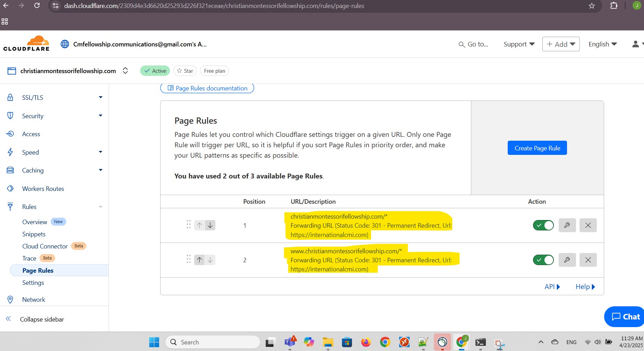Open the Chrome apps grid icon
644x351 pixels.
point(5,21)
